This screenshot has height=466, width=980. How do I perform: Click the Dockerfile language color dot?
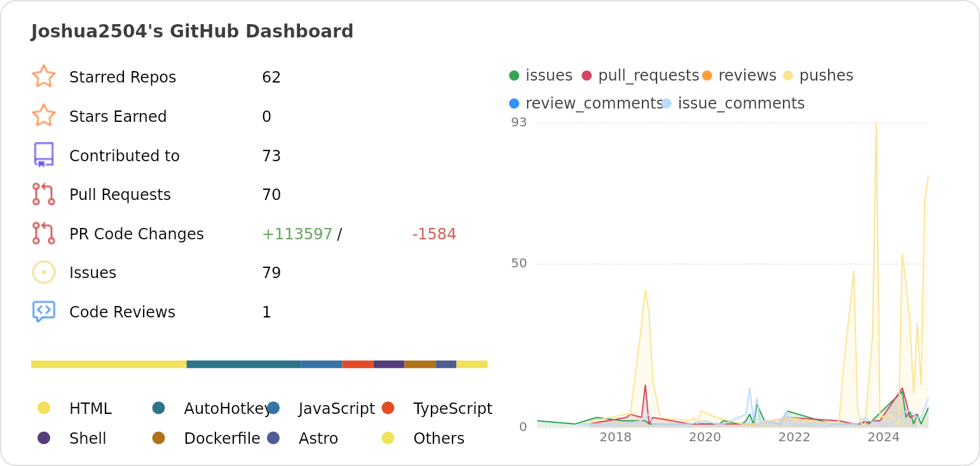(159, 438)
